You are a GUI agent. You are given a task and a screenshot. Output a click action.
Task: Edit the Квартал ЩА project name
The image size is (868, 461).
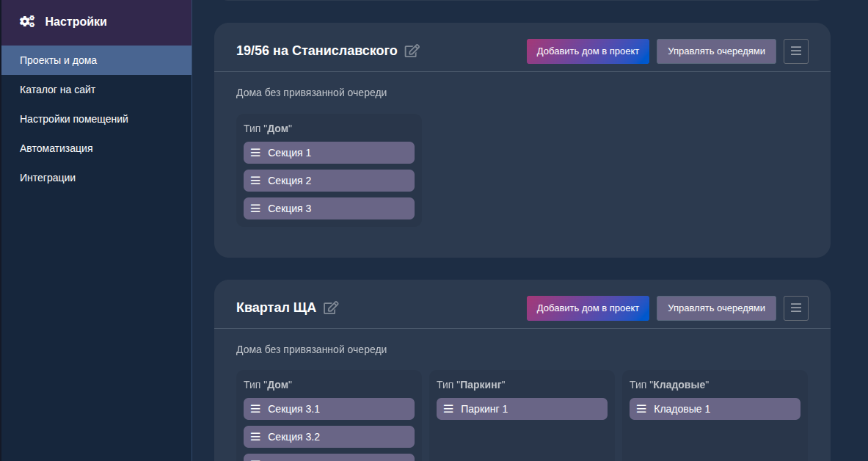tap(330, 308)
